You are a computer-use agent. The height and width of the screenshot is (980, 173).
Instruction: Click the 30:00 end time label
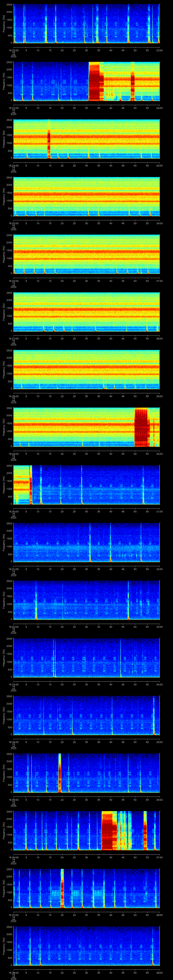coord(159,454)
